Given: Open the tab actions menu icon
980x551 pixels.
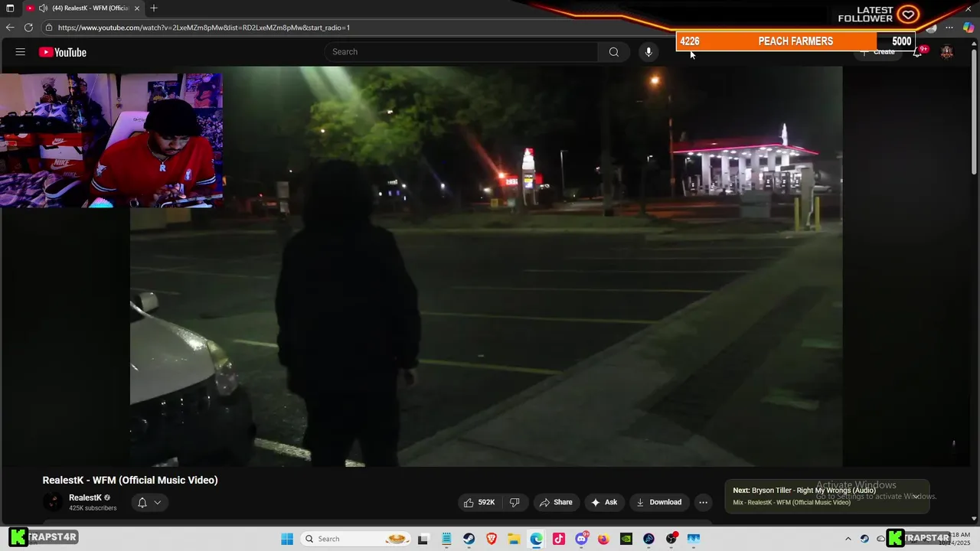Looking at the screenshot, I should point(10,8).
